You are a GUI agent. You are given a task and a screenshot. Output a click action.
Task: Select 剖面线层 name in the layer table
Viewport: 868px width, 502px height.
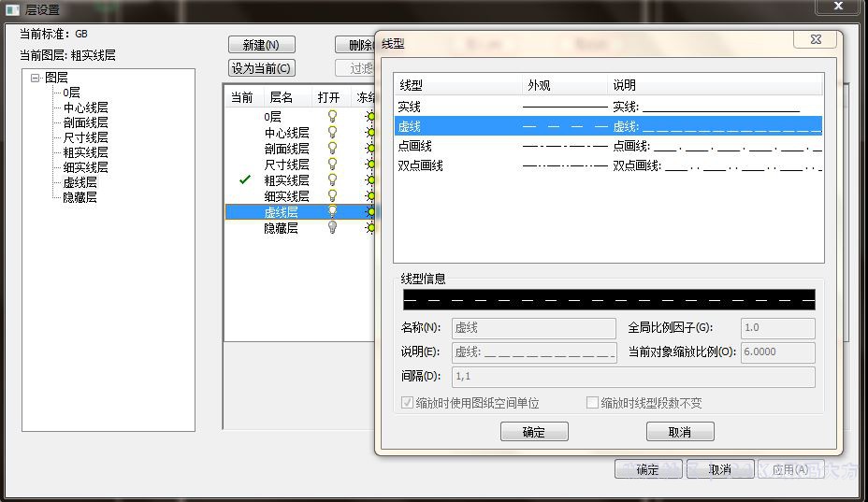pos(286,149)
